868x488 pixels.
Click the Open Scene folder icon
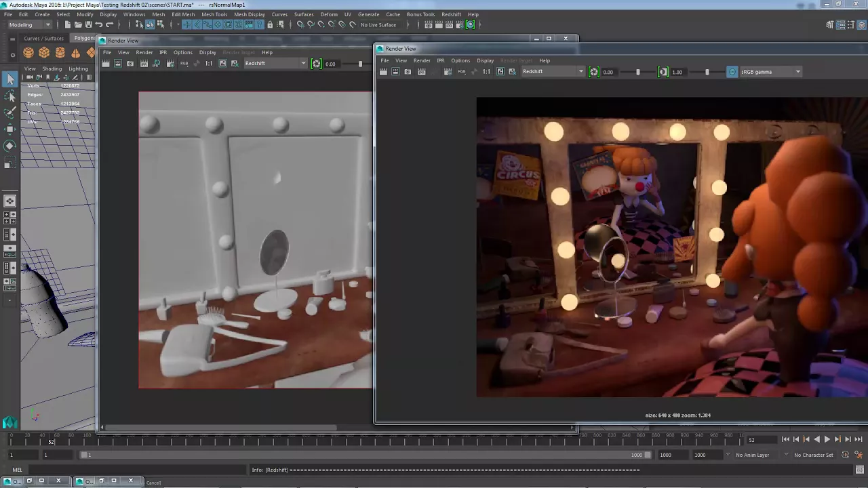tap(78, 25)
